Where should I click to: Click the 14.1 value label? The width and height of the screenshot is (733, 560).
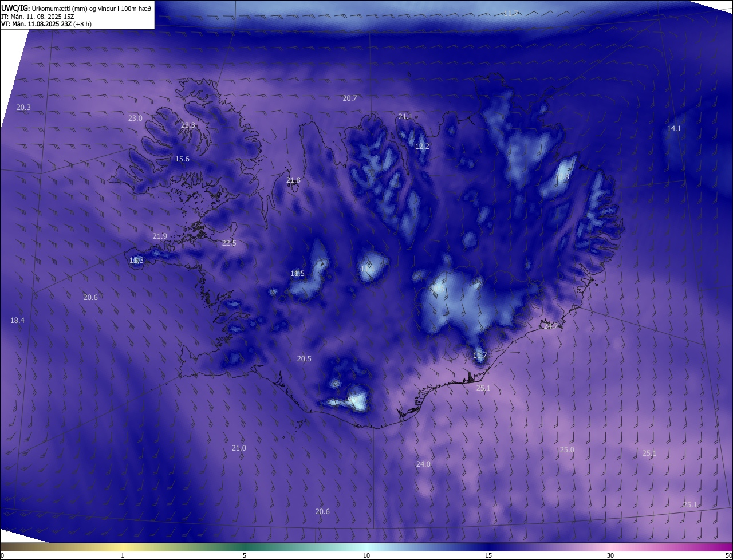674,129
